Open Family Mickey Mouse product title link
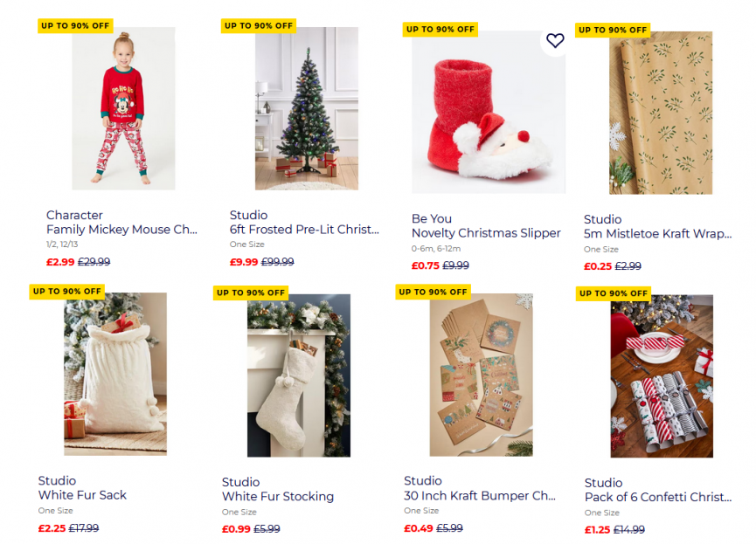Screen dimensions: 756x544 [121, 230]
